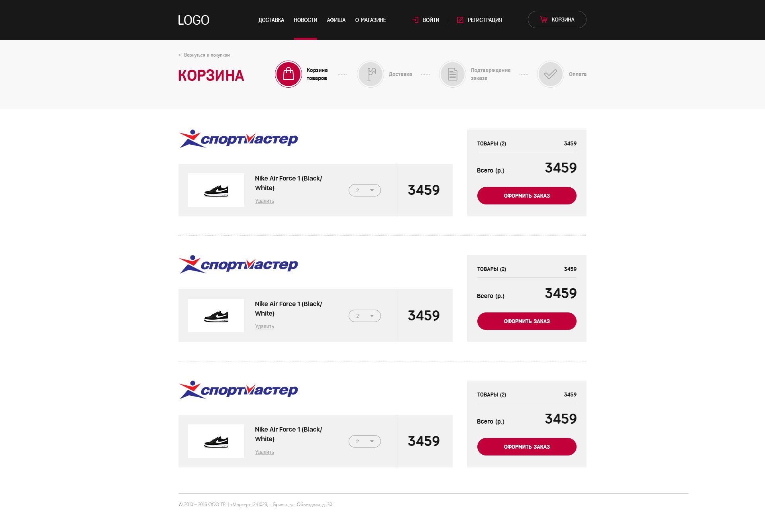The width and height of the screenshot is (765, 532).
Task: Click the cart icon in header
Action: click(x=543, y=20)
